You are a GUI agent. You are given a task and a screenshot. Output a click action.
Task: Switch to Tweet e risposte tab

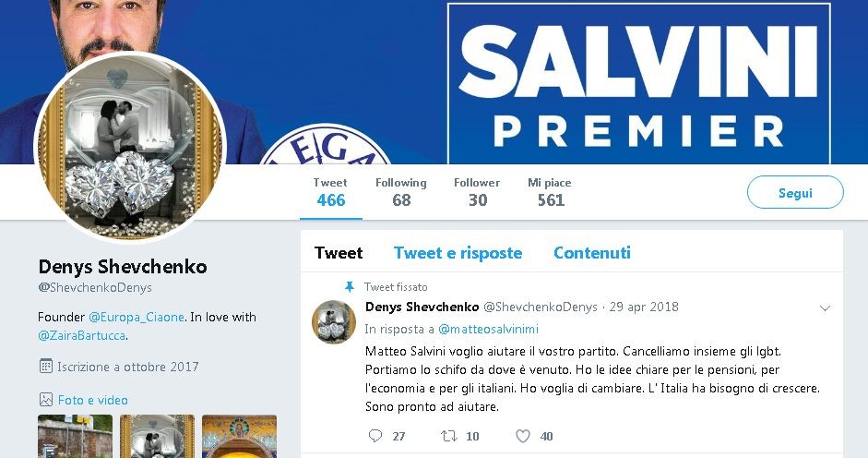458,253
